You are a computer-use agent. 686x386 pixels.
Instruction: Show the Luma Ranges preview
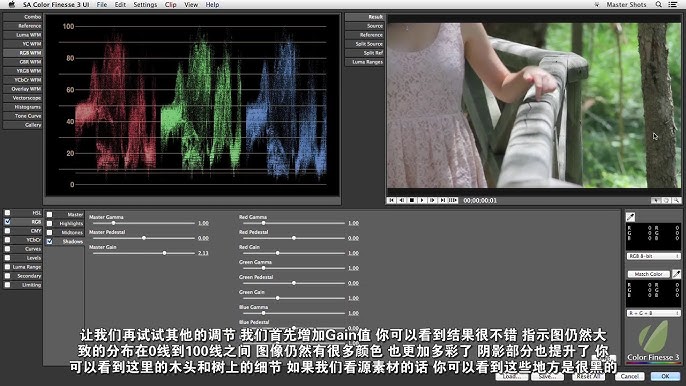coord(364,62)
